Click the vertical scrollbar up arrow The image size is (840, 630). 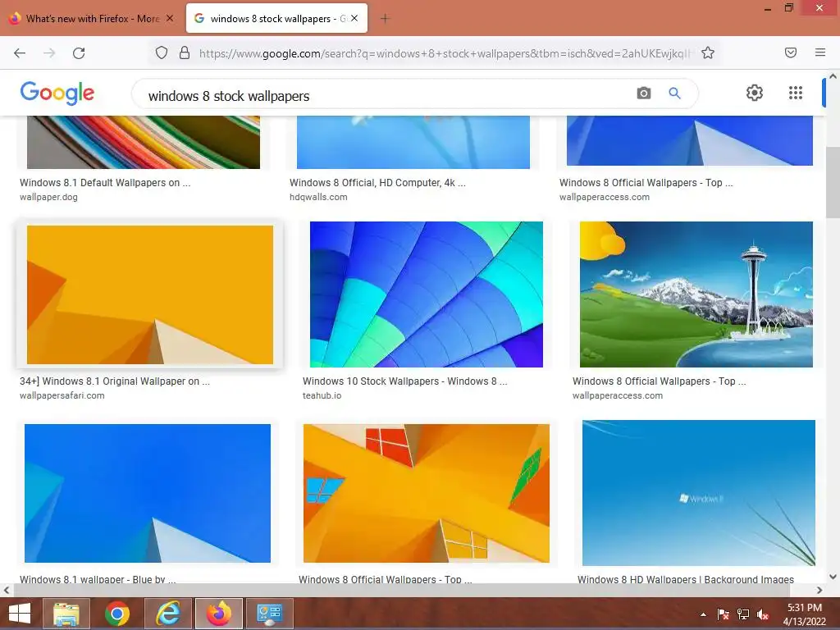click(833, 76)
